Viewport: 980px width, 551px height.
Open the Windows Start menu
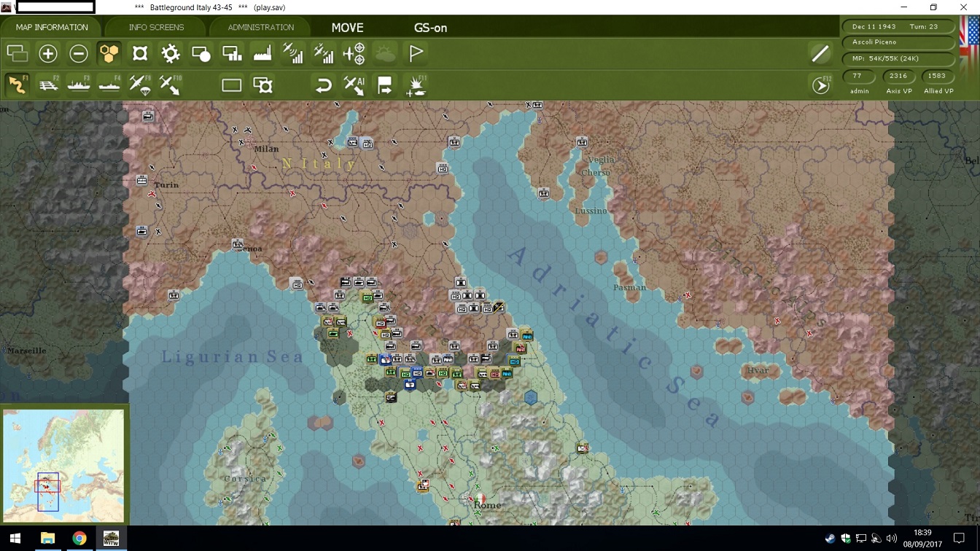(15, 539)
